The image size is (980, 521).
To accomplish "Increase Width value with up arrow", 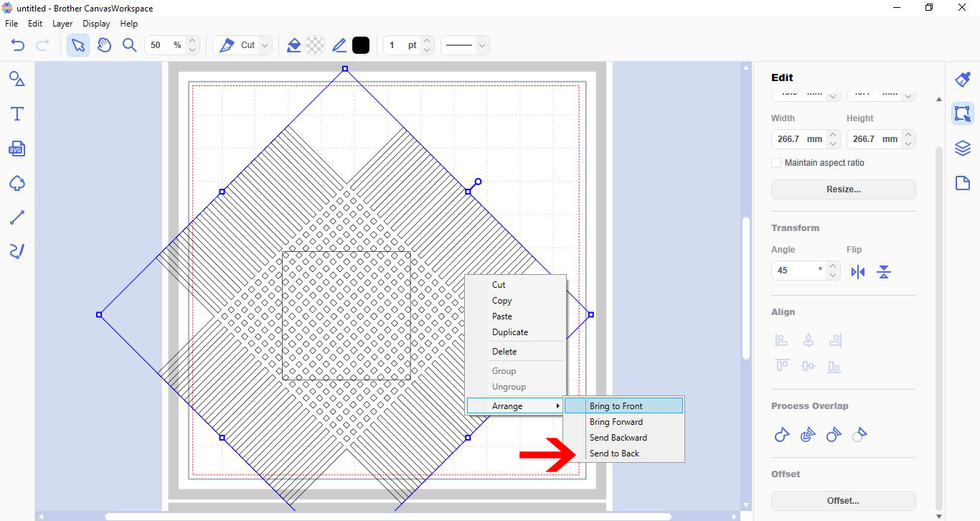I will point(833,134).
